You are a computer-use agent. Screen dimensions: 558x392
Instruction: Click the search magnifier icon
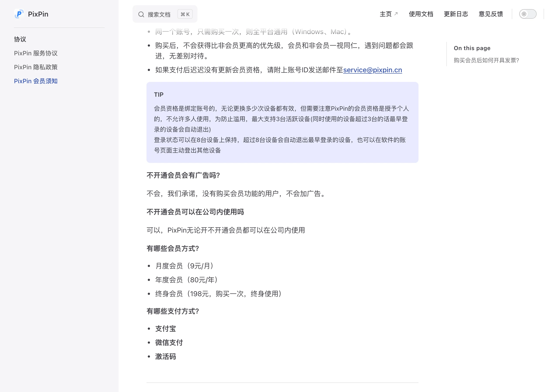click(x=141, y=14)
